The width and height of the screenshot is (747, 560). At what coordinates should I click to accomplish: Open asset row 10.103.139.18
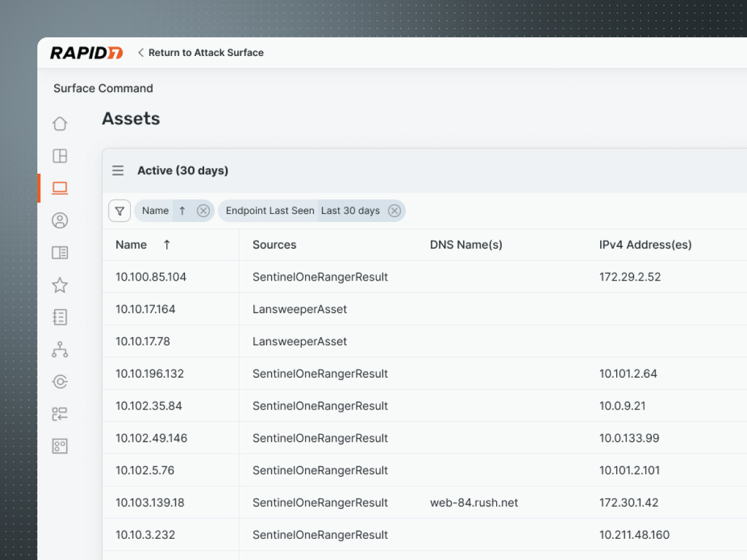point(150,503)
